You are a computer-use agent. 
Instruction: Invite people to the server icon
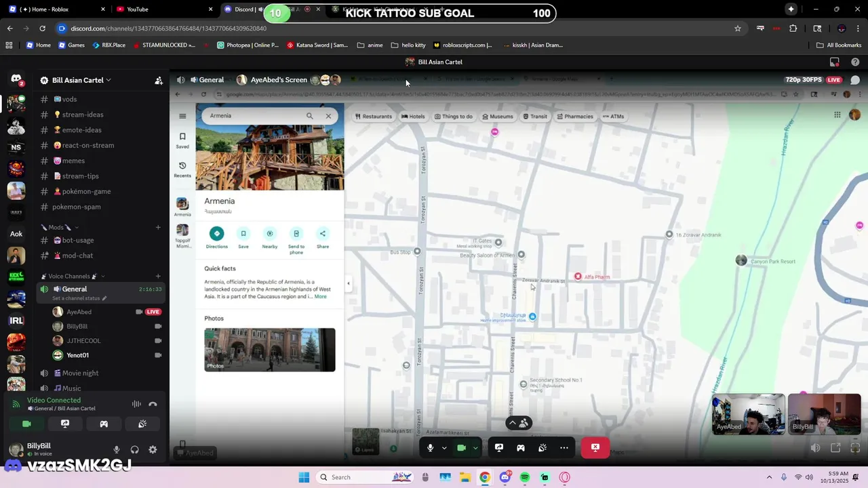[159, 80]
